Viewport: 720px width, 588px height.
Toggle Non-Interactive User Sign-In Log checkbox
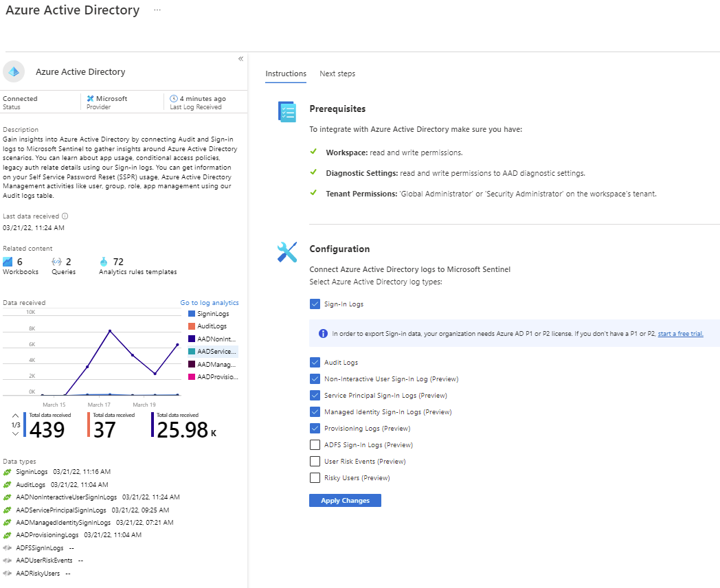315,378
